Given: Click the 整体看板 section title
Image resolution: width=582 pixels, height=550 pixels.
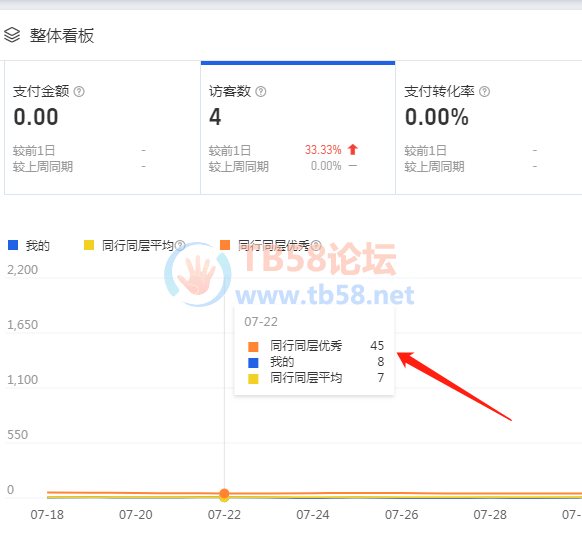Looking at the screenshot, I should tap(62, 36).
